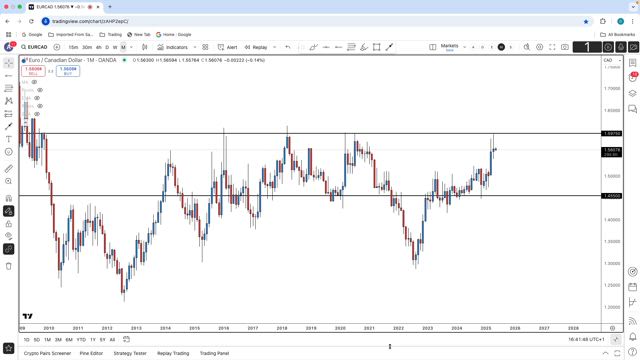The height and width of the screenshot is (360, 640).
Task: Enter fullscreen chart mode
Action: [552, 47]
